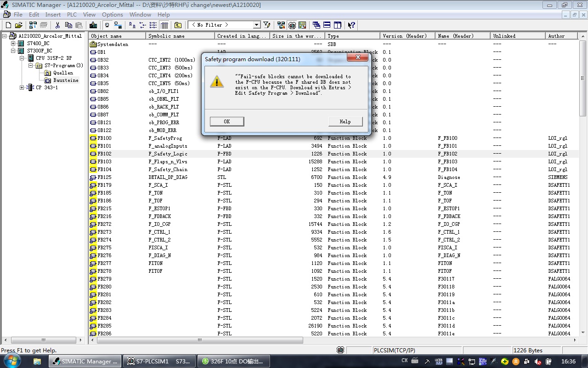The image size is (588, 368).
Task: Sort by the Version (Header) column
Action: coord(407,36)
